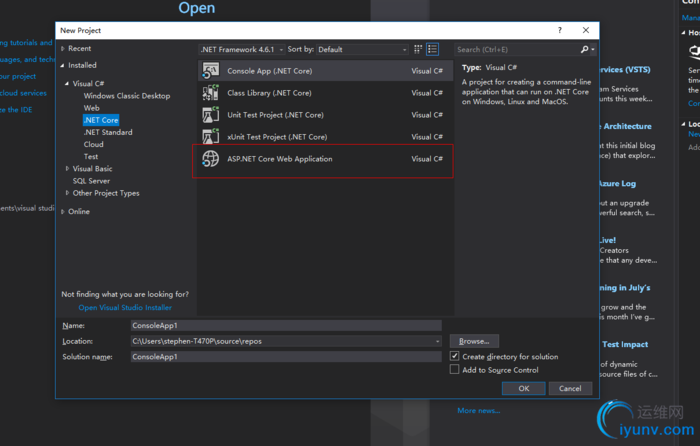Open Visual Studio Installer link
The image size is (700, 446).
[x=125, y=307]
